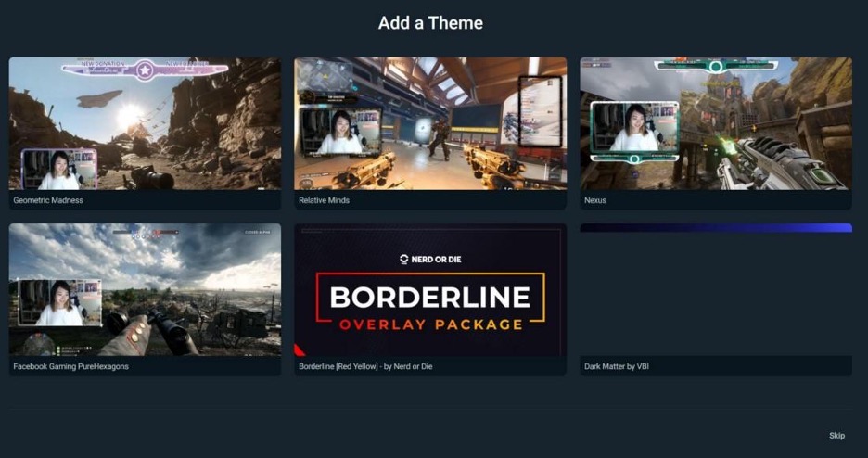Skip the theme selection step

click(836, 436)
